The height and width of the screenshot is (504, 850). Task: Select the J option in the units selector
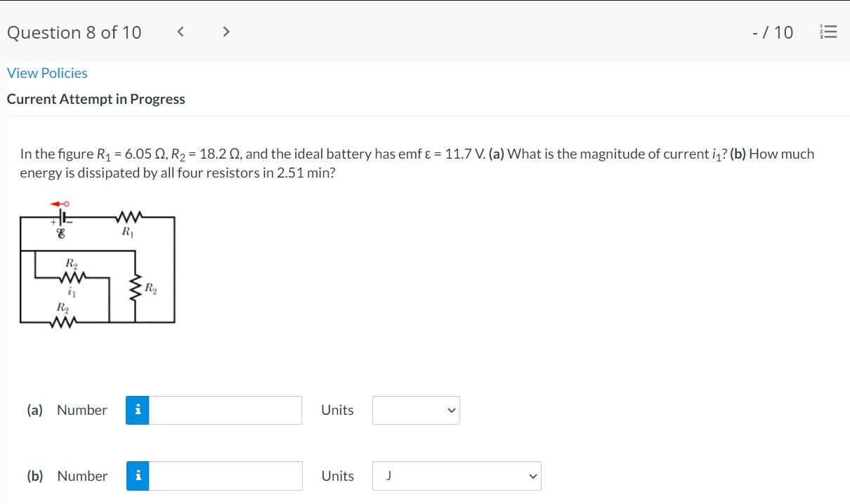[387, 476]
